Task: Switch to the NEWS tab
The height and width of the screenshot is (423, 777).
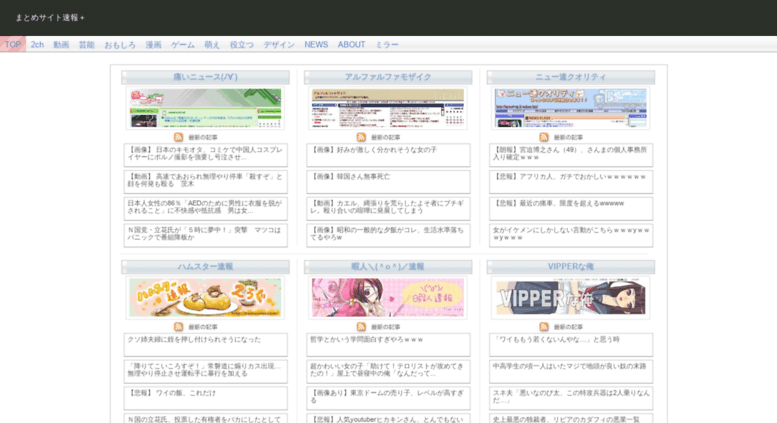Action: [316, 45]
